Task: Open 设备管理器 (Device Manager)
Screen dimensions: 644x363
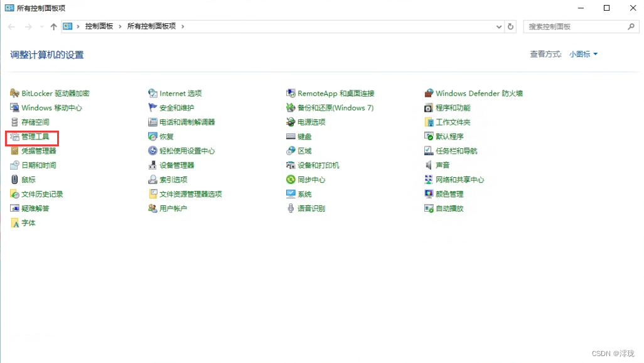Action: coord(178,165)
